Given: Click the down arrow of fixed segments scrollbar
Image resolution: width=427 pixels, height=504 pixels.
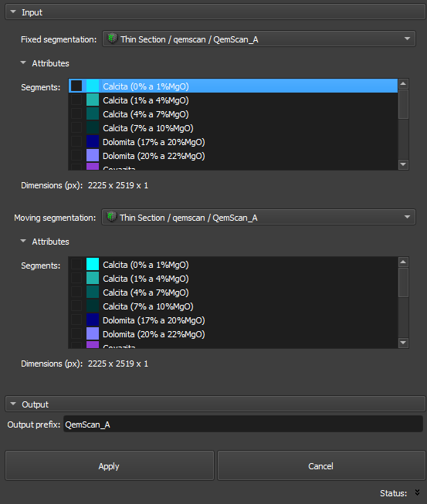Looking at the screenshot, I should click(x=403, y=164).
